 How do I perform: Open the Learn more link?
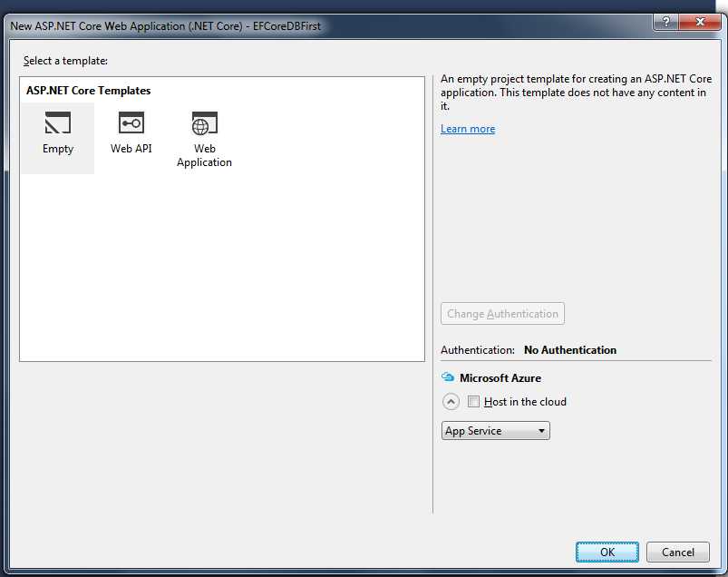[x=468, y=129]
